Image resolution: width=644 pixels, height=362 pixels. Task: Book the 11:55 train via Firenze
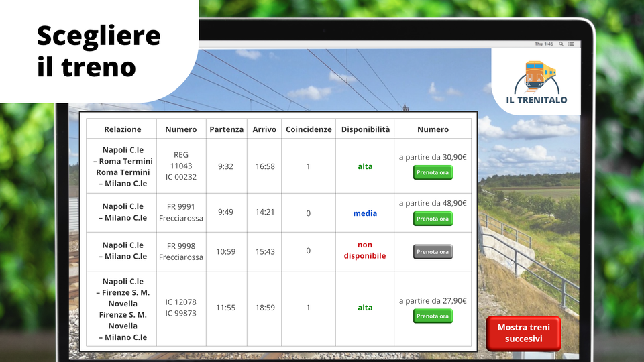[433, 316]
